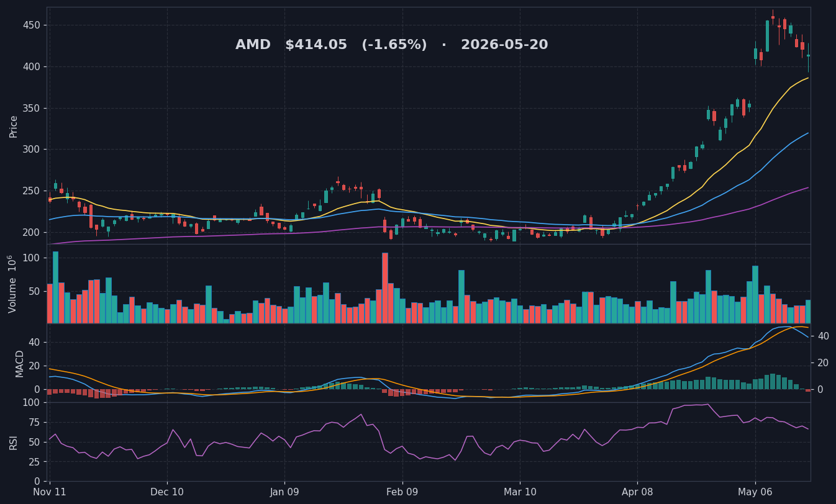
Task: Click the Dec 10 date label
Action: pyautogui.click(x=167, y=492)
